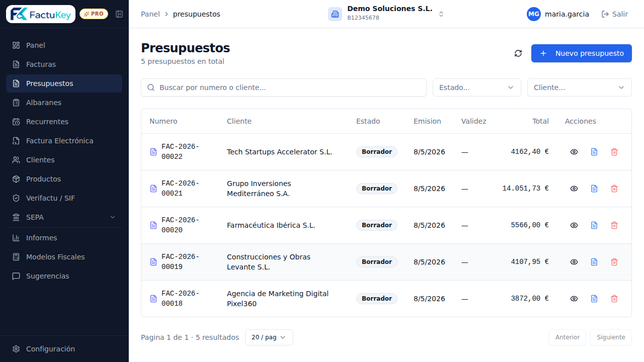Click the file icon beside FAC-2026-00019
Image resolution: width=644 pixels, height=362 pixels.
(153, 262)
